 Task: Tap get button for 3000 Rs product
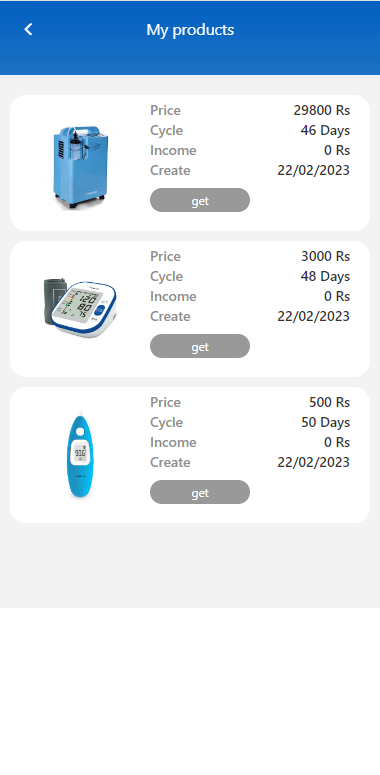coord(200,346)
